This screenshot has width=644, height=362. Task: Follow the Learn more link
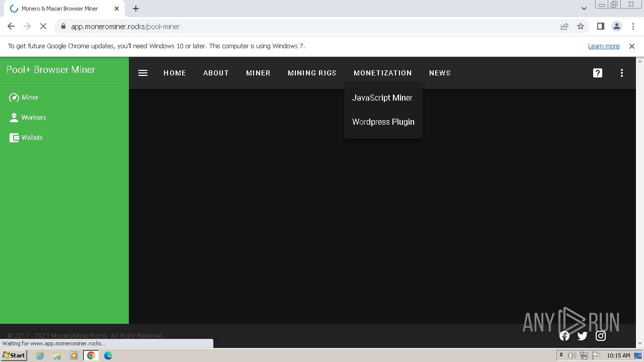604,46
